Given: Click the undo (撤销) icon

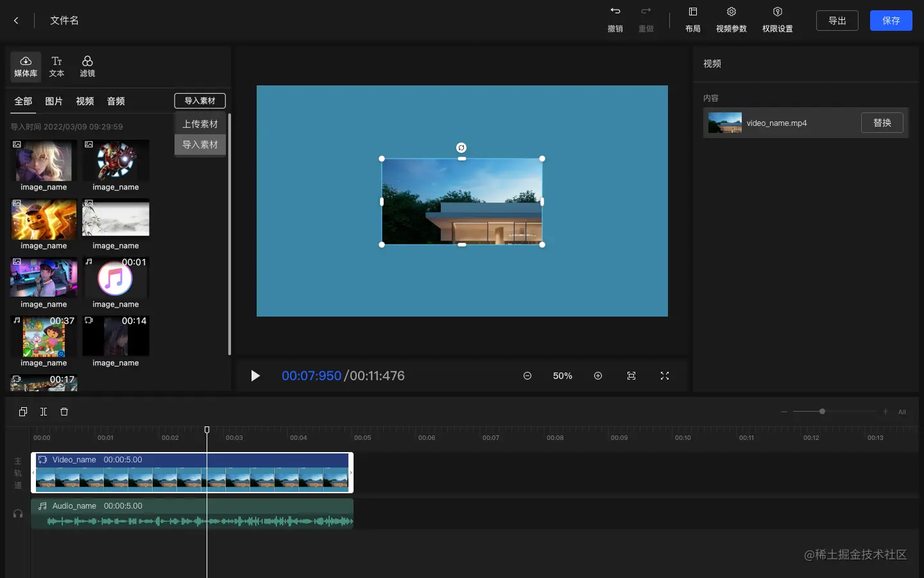Looking at the screenshot, I should (x=615, y=12).
